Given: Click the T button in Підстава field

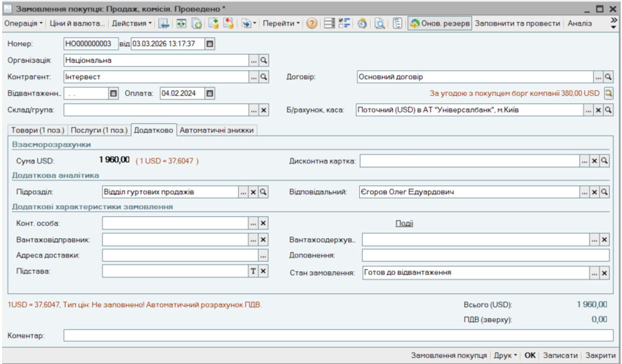Looking at the screenshot, I should [x=253, y=271].
